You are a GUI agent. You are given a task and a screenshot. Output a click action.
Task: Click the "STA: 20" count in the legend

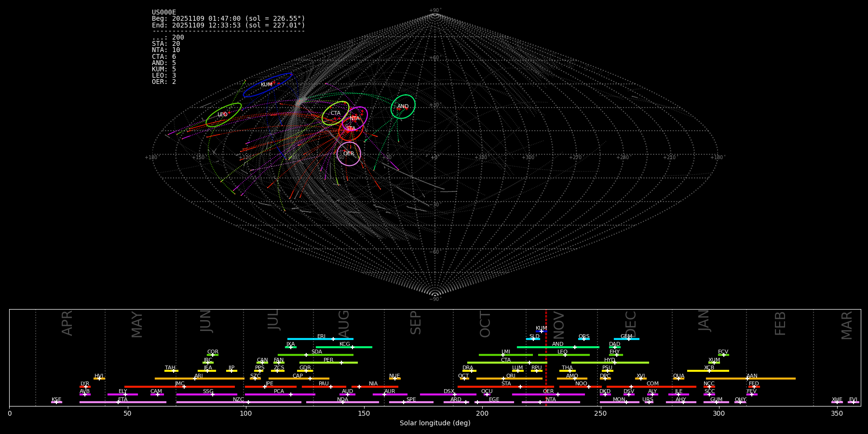click(166, 44)
